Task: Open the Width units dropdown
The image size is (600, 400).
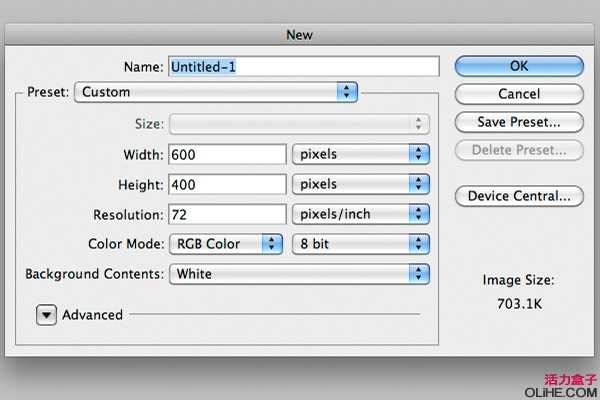Action: click(360, 154)
